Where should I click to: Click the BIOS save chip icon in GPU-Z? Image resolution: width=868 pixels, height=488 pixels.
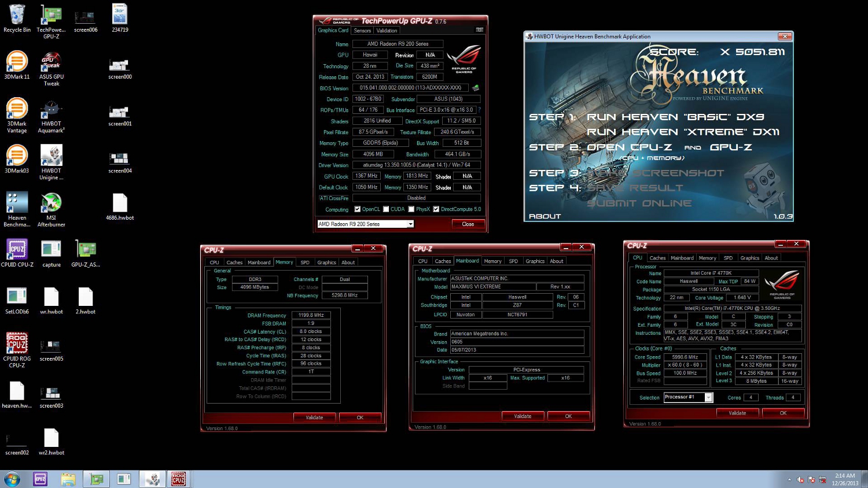(x=476, y=88)
